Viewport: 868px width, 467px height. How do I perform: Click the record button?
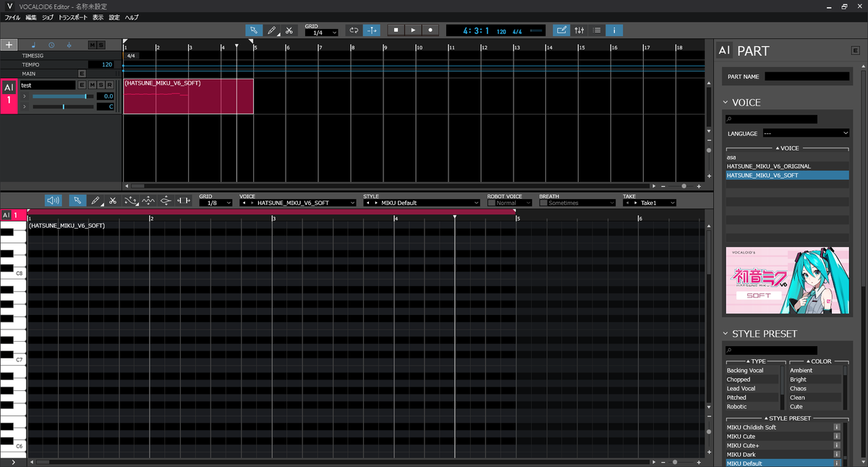tap(430, 30)
